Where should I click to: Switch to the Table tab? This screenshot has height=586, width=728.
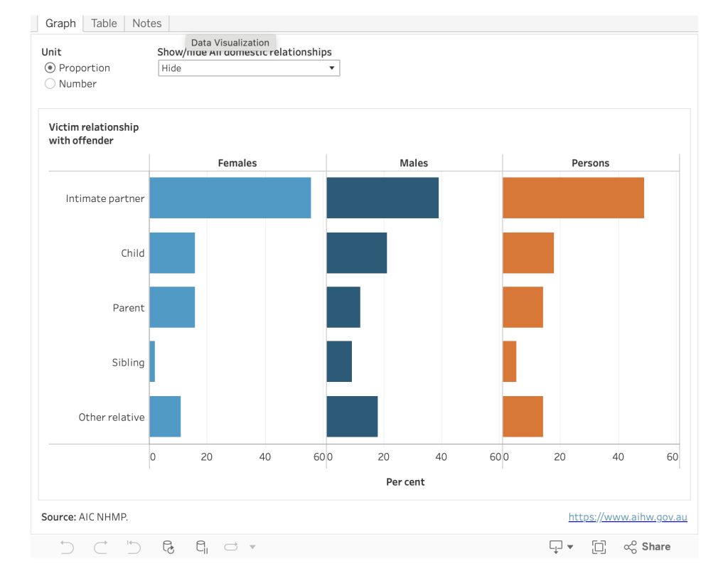[x=104, y=23]
